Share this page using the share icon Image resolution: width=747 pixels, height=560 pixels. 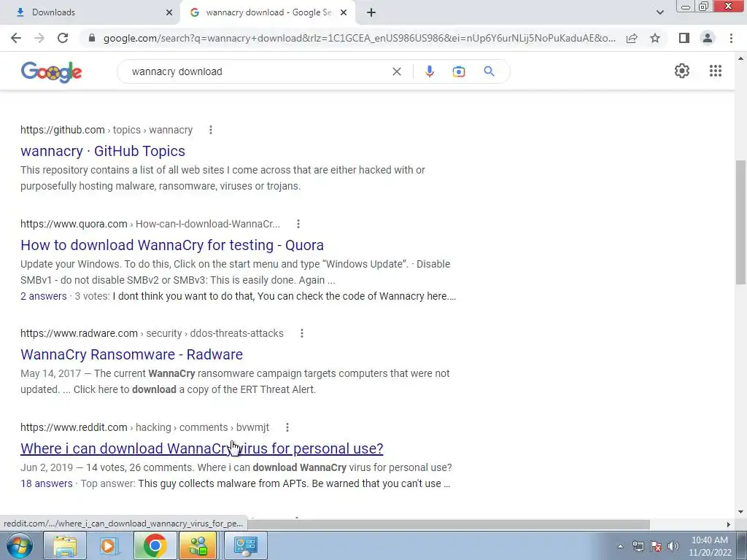tap(632, 38)
